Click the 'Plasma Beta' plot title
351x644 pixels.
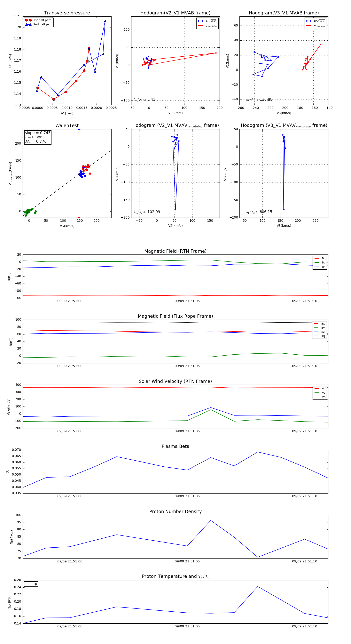[x=175, y=447]
